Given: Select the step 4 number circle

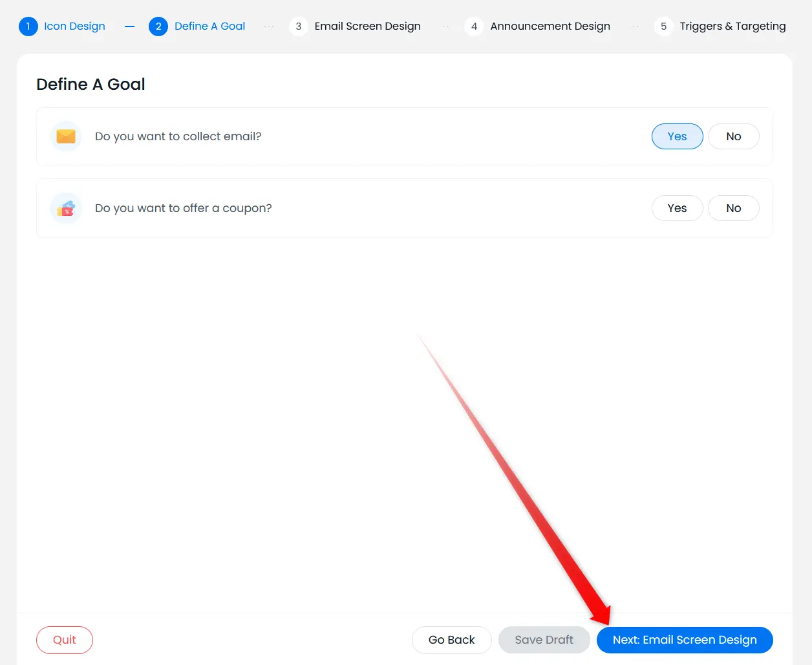Looking at the screenshot, I should pyautogui.click(x=474, y=26).
